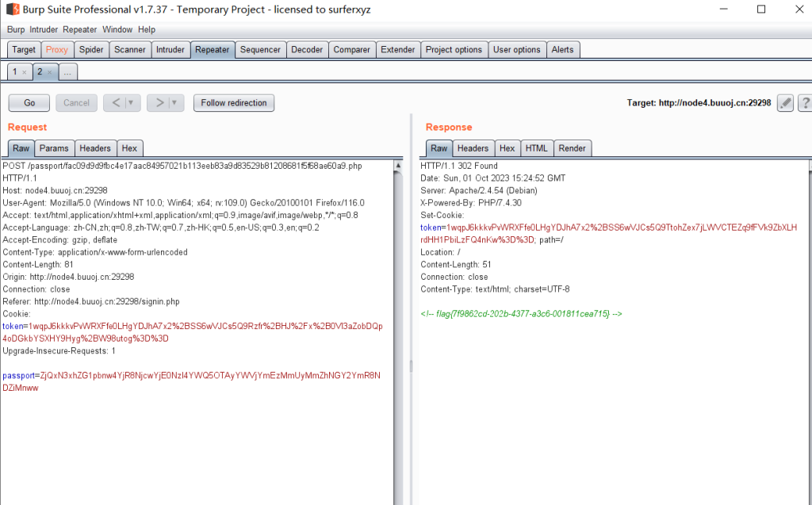Open the Repeater help question-mark icon

coord(805,103)
